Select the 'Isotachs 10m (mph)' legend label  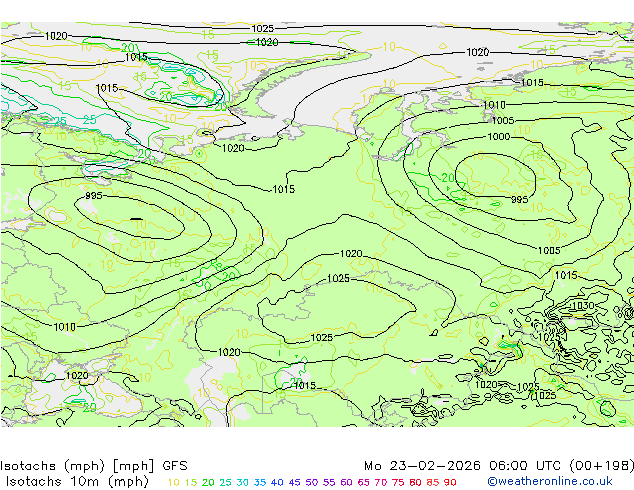click(77, 482)
